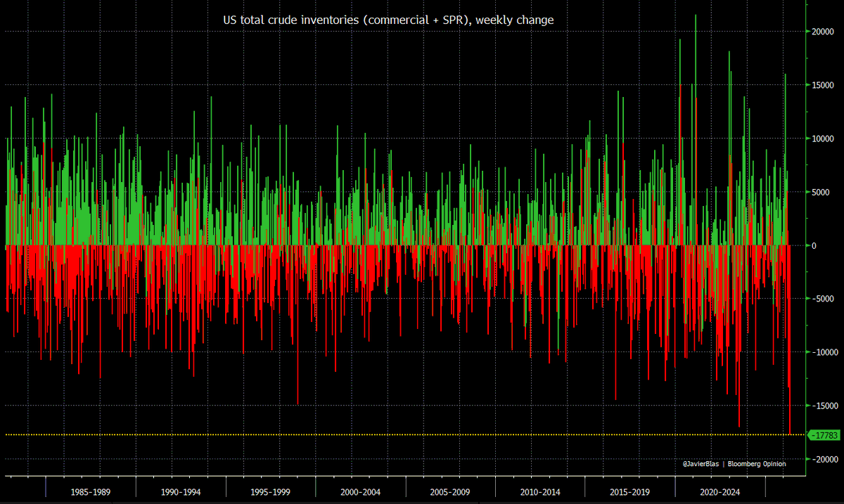This screenshot has width=844, height=504.
Task: Click the 1995-1999 time axis label
Action: tap(271, 492)
